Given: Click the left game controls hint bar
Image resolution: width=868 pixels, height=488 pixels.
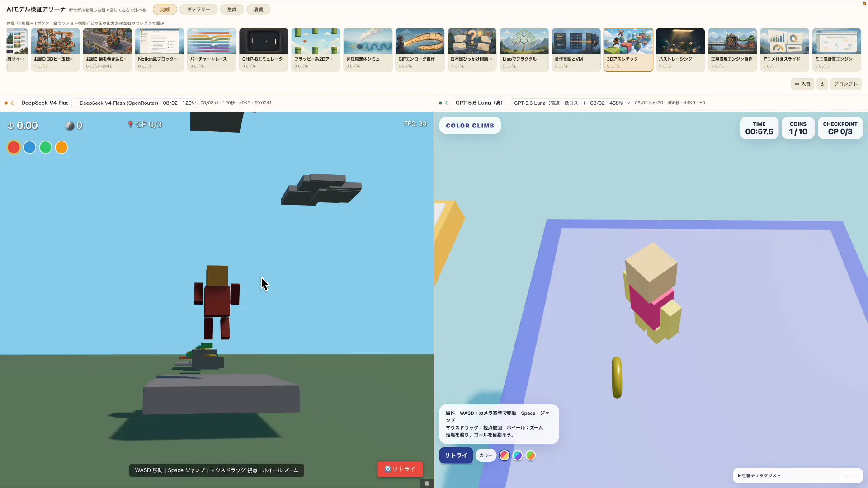Looking at the screenshot, I should [x=217, y=470].
